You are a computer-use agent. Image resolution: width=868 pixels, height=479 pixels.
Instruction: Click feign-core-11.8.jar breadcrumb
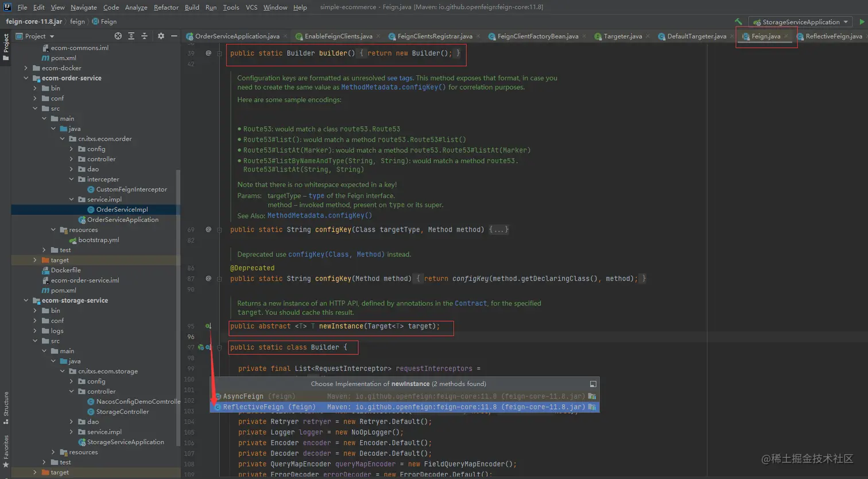coord(34,21)
